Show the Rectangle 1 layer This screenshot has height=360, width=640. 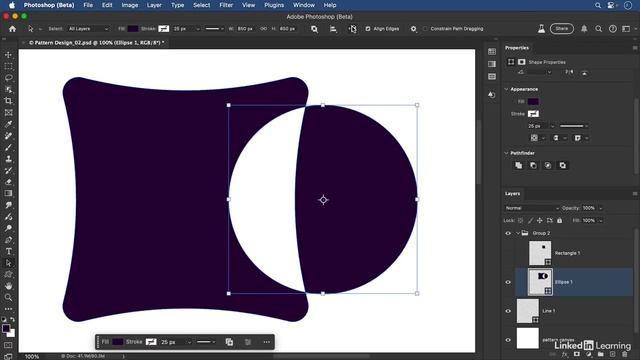click(x=508, y=253)
